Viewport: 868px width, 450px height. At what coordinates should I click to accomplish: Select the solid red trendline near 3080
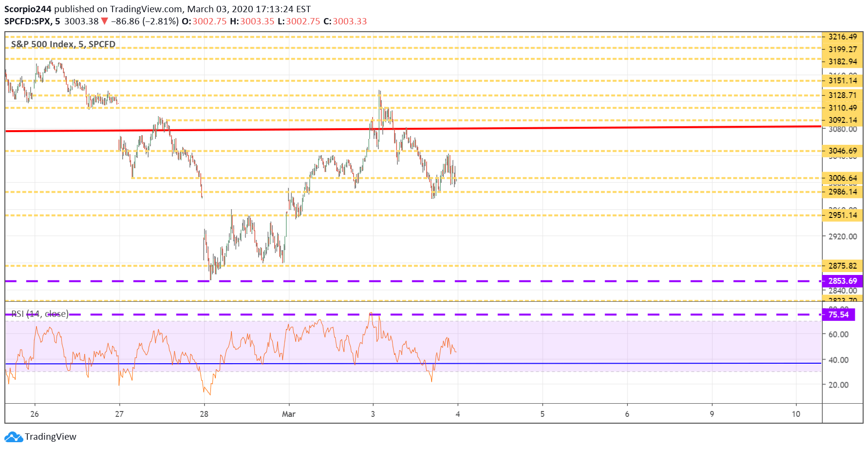point(413,129)
